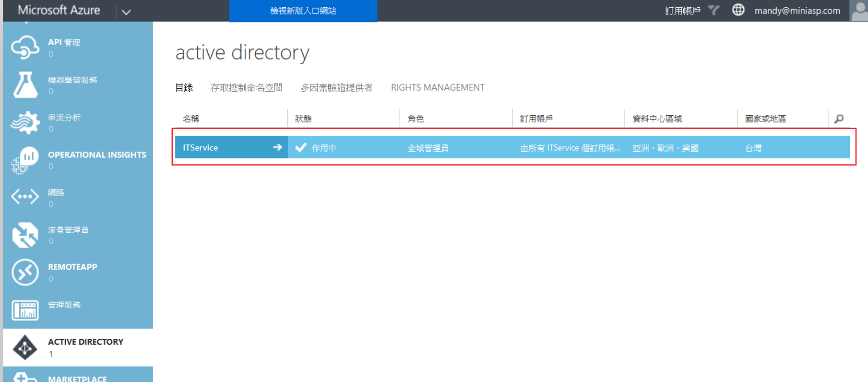Select the 網路 network arrows icon

[25, 197]
